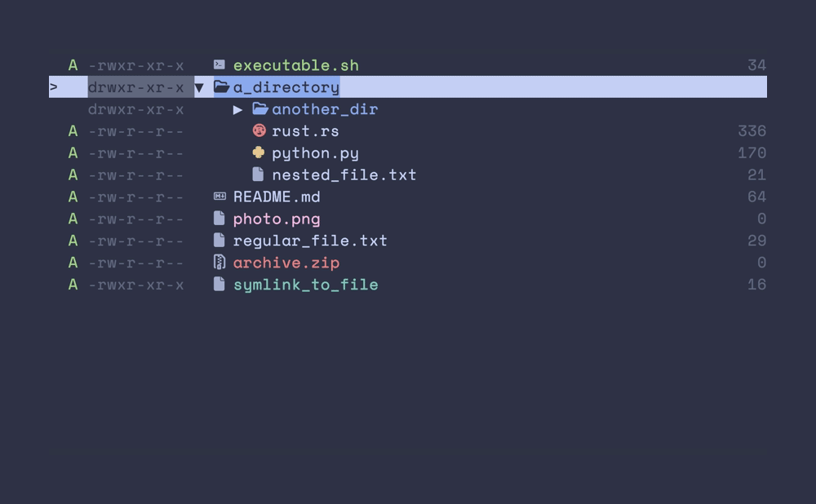Image resolution: width=816 pixels, height=504 pixels.
Task: Click the > cursor marker on the highlighted row
Action: click(x=53, y=86)
